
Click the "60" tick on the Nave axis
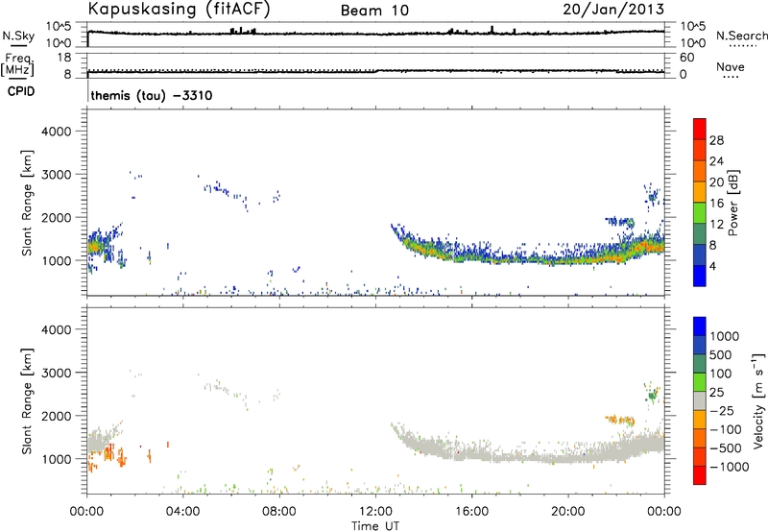[686, 58]
